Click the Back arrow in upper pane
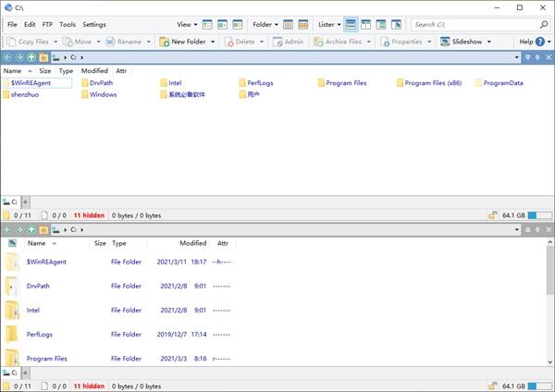Screen dimensions: 555x392 7,57
